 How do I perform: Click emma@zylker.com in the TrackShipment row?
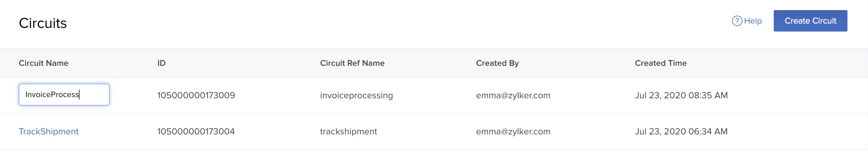(x=513, y=131)
